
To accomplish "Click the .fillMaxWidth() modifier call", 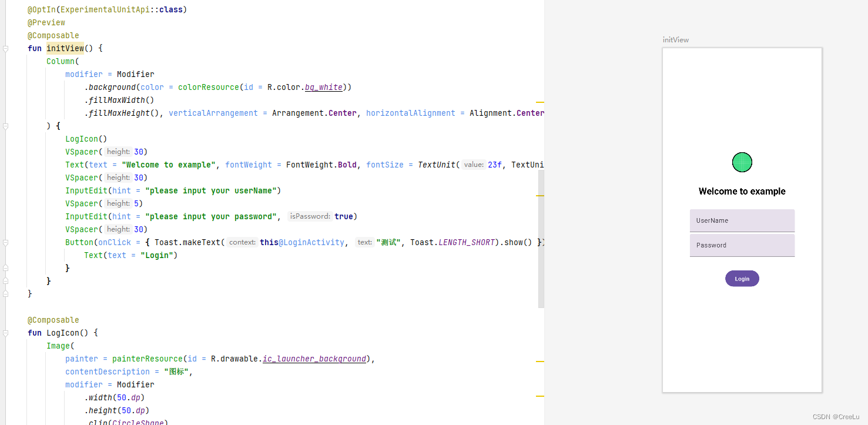I will (119, 100).
